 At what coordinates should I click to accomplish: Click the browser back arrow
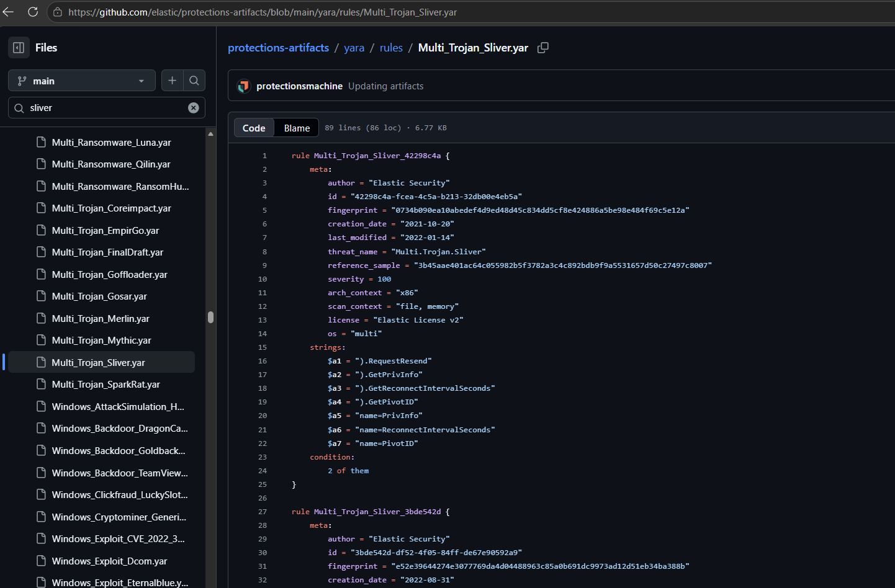click(x=8, y=12)
